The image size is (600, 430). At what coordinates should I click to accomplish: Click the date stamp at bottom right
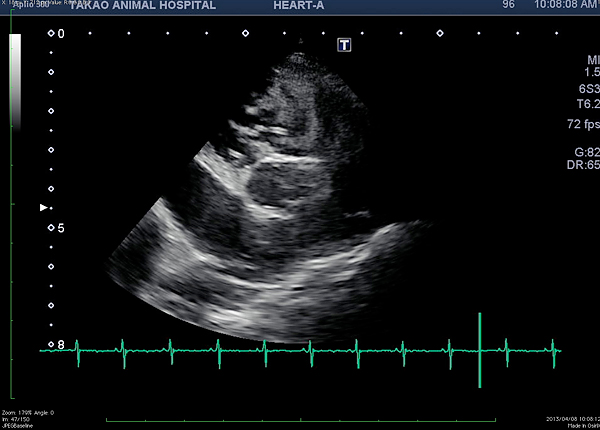pos(572,418)
